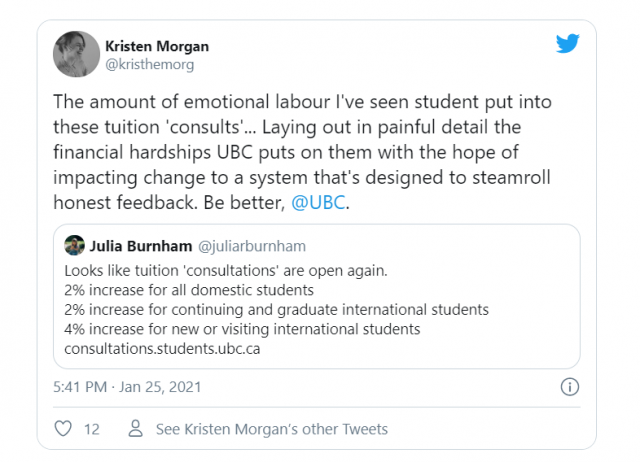The height and width of the screenshot is (462, 640).
Task: Select the '4% increase for new or visiting' line
Action: pyautogui.click(x=242, y=329)
